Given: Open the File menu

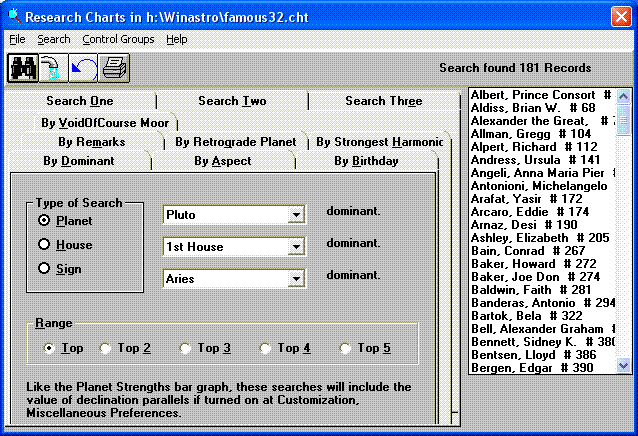Looking at the screenshot, I should click(17, 39).
